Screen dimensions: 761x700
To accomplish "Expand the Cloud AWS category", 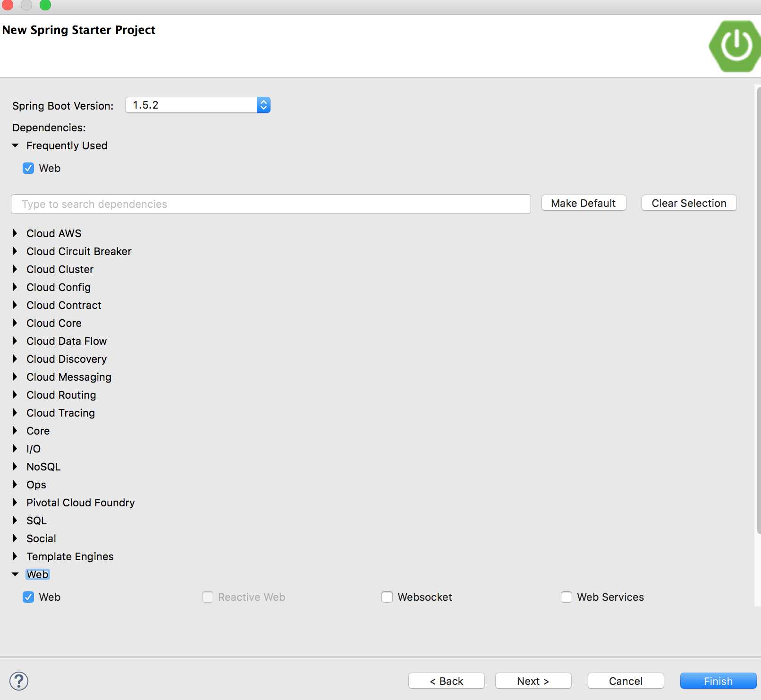I will click(15, 233).
